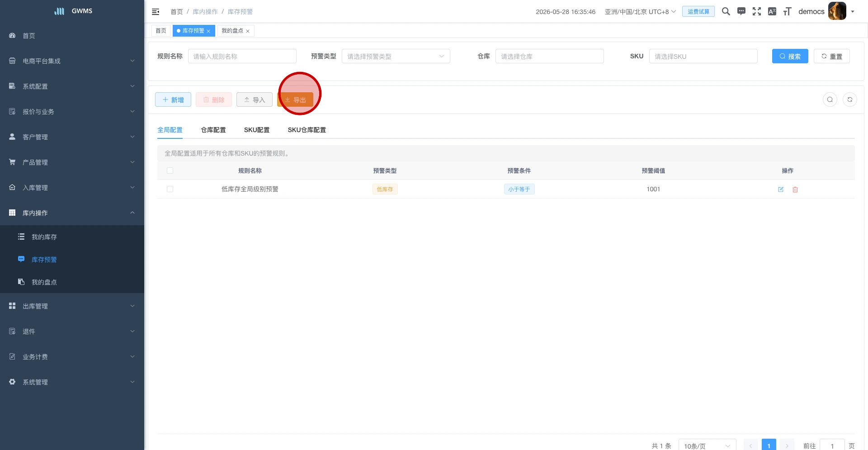
Task: Open the language translation icon
Action: (772, 11)
